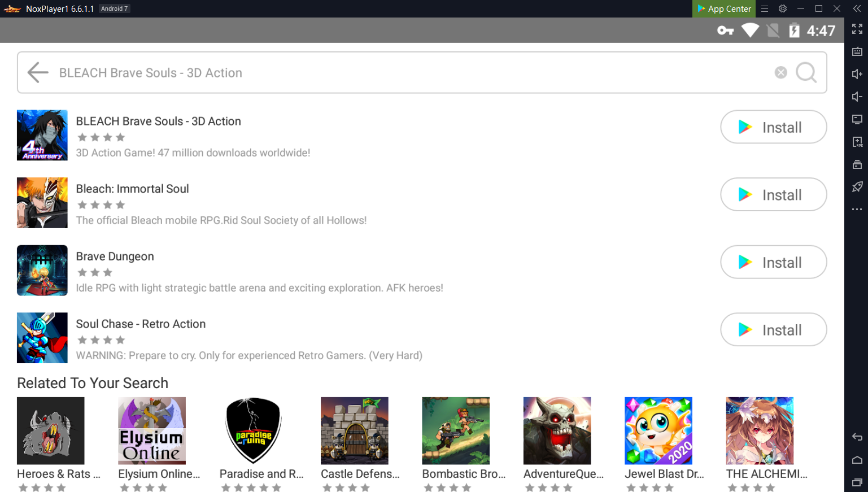
Task: Click the search input field text
Action: [x=150, y=73]
